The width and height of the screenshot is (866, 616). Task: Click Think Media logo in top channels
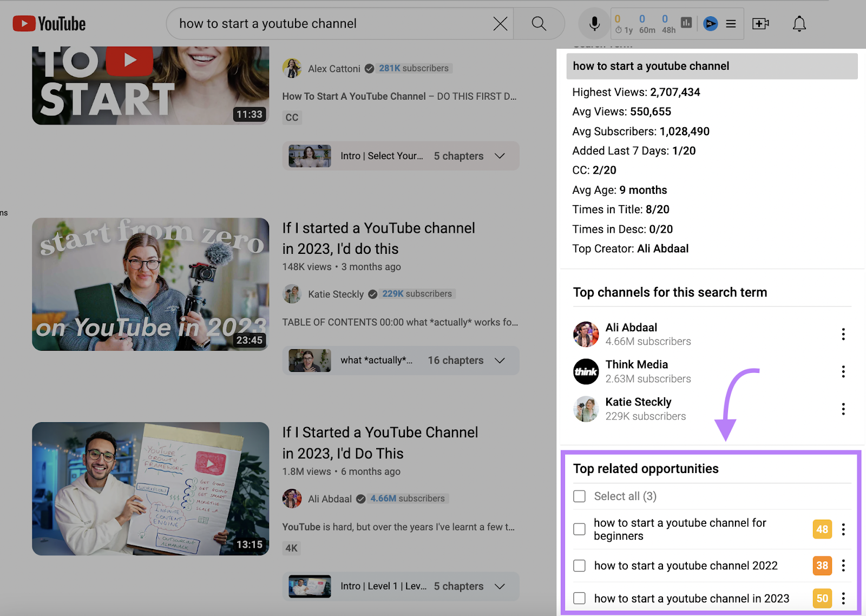(586, 371)
